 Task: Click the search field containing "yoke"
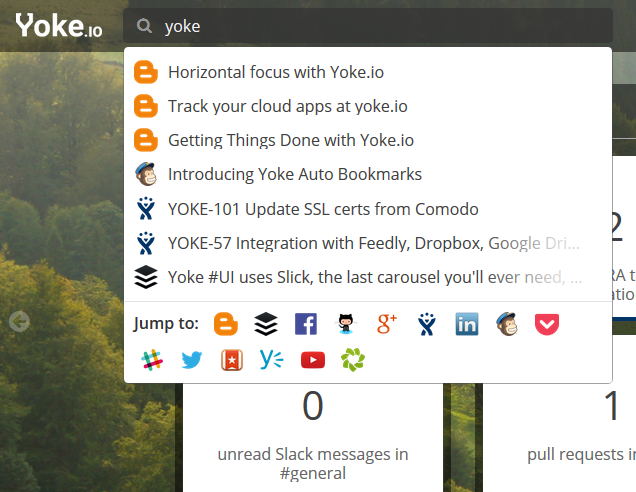[x=380, y=26]
